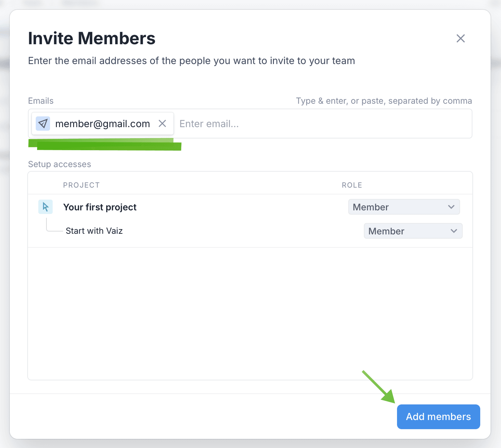Close the Invite Members dialog
This screenshot has width=501, height=448.
click(x=460, y=38)
